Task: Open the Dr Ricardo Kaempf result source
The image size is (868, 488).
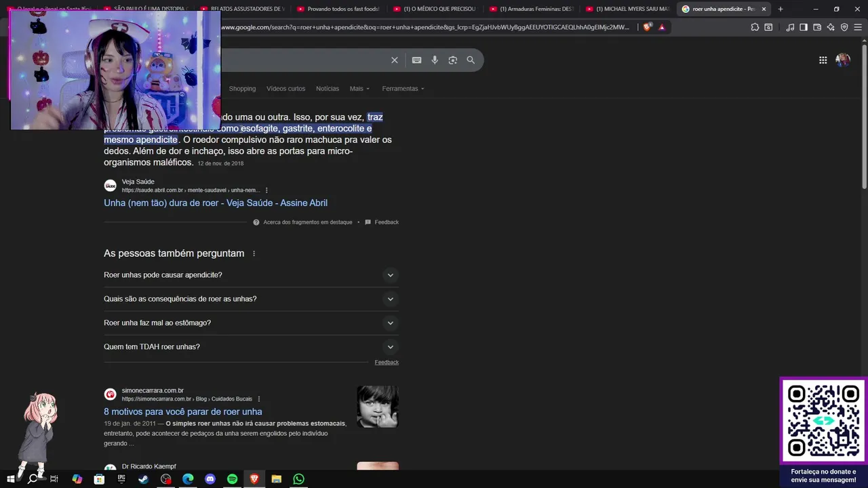Action: tap(149, 466)
